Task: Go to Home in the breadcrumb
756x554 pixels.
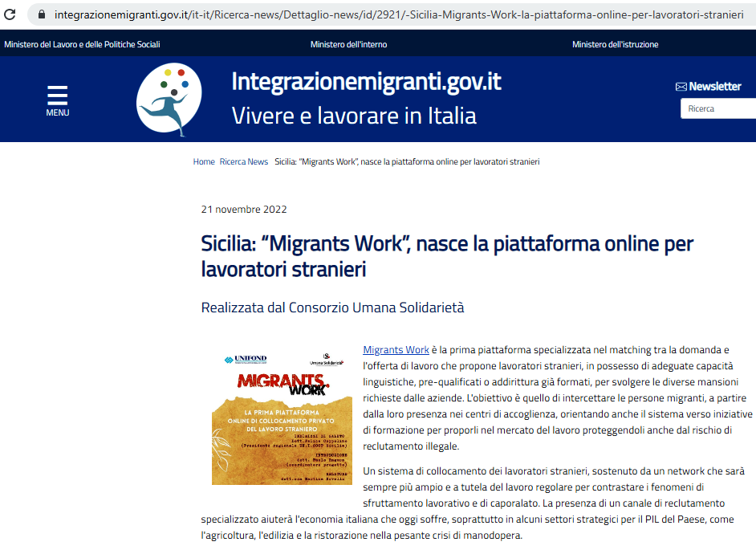Action: point(204,162)
